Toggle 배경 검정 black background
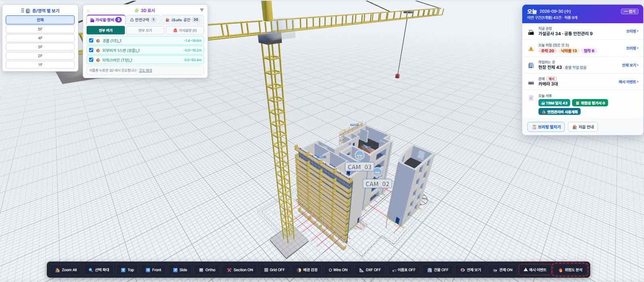The height and width of the screenshot is (282, 644). pos(307,270)
